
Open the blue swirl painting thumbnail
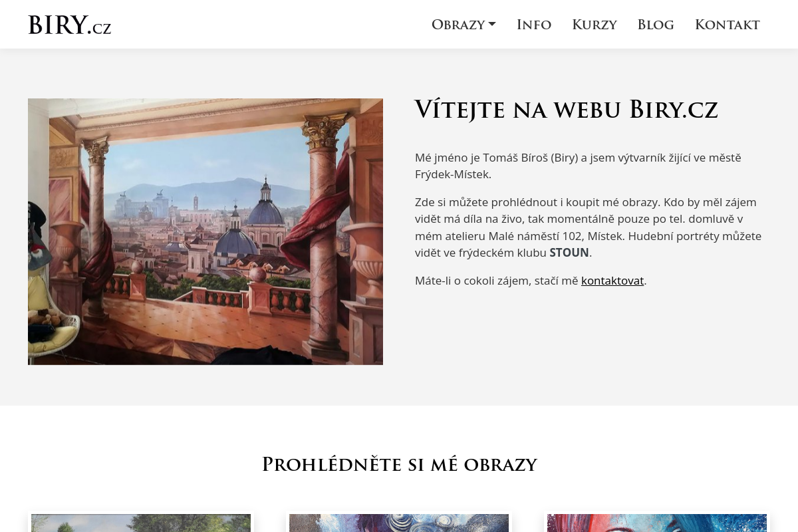click(399, 523)
